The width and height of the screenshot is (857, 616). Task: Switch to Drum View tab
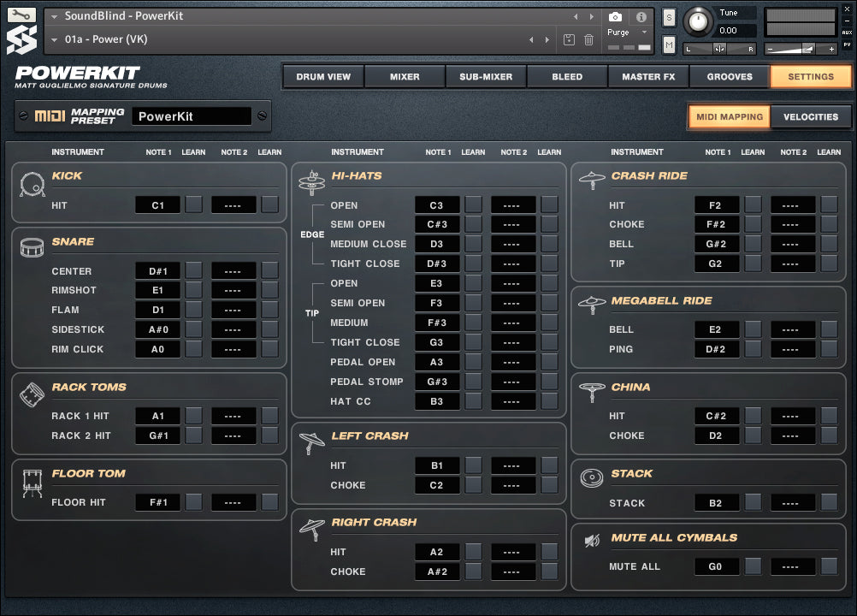pyautogui.click(x=323, y=76)
